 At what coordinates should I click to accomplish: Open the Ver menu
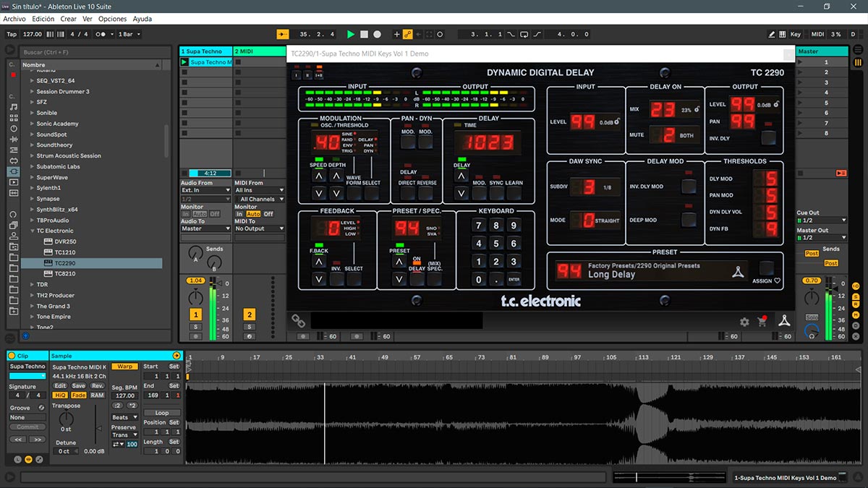[x=88, y=19]
